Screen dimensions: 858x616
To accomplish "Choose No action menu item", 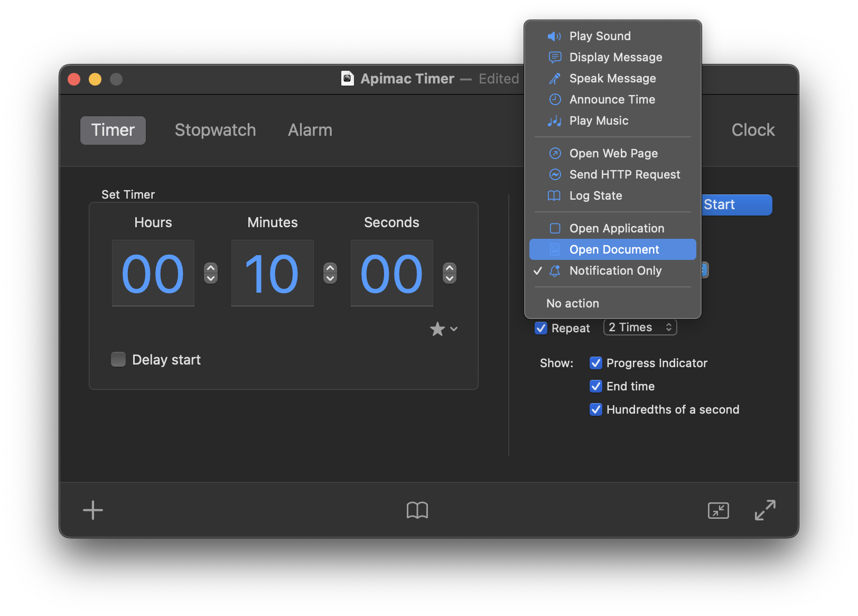I will [x=573, y=303].
